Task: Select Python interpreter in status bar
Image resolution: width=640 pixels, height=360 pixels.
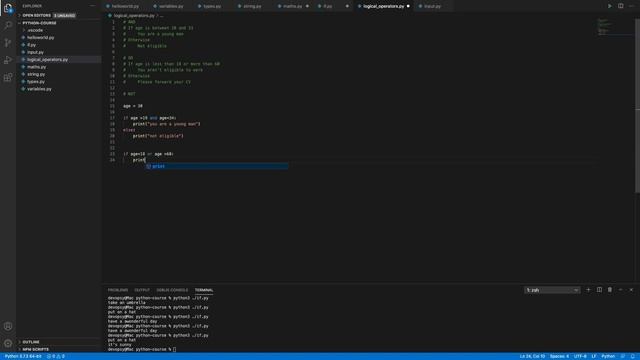Action: click(23, 356)
